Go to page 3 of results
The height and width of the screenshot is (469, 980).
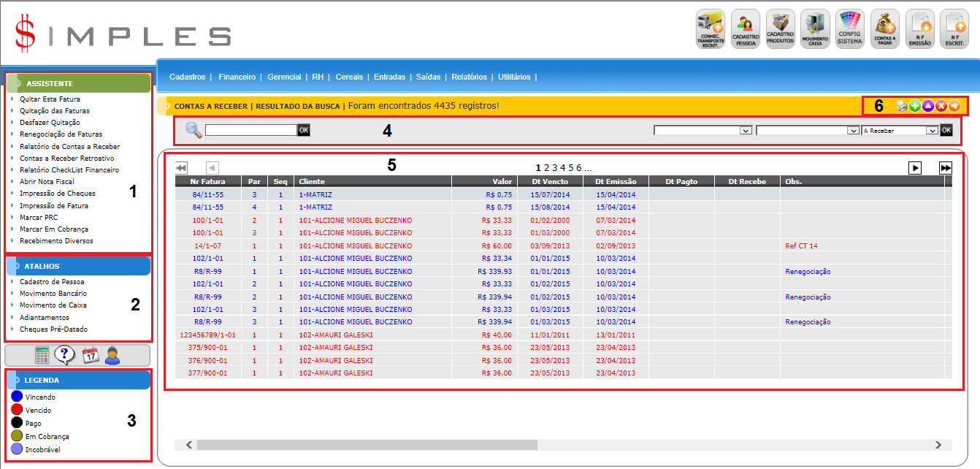[x=554, y=168]
